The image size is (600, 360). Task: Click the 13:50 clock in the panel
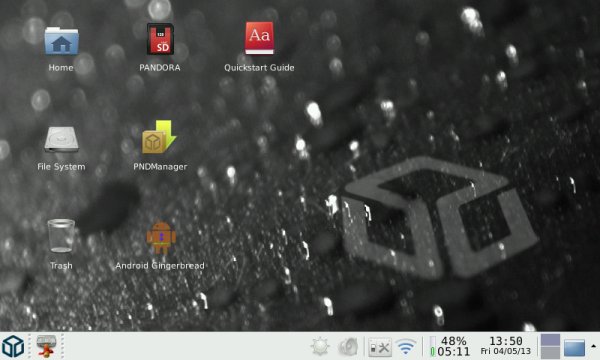coord(506,340)
